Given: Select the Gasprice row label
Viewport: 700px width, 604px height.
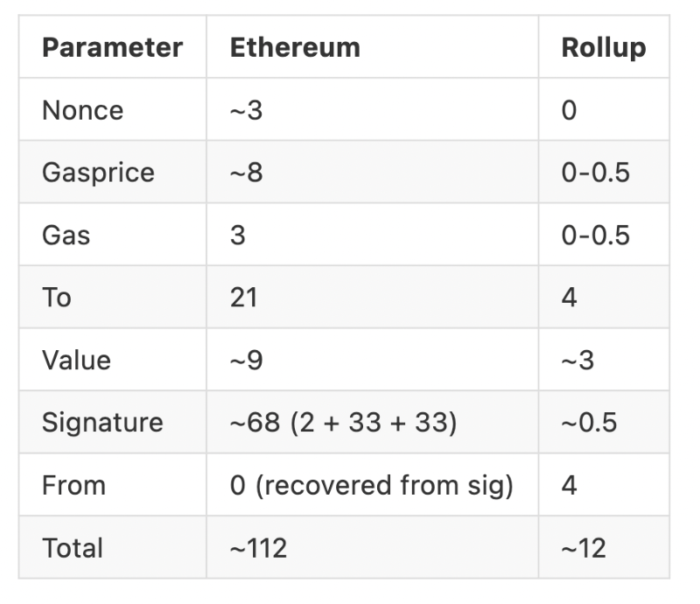Looking at the screenshot, I should 98,172.
